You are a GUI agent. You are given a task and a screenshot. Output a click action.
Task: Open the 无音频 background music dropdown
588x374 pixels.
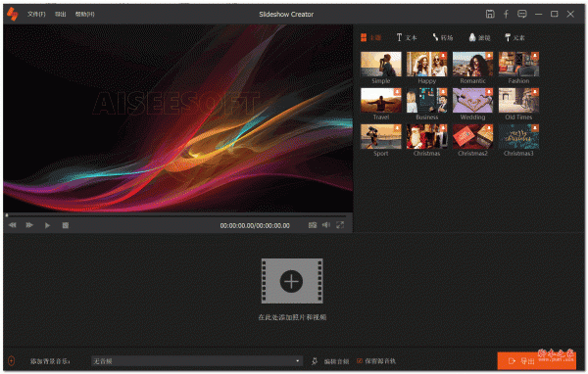197,361
